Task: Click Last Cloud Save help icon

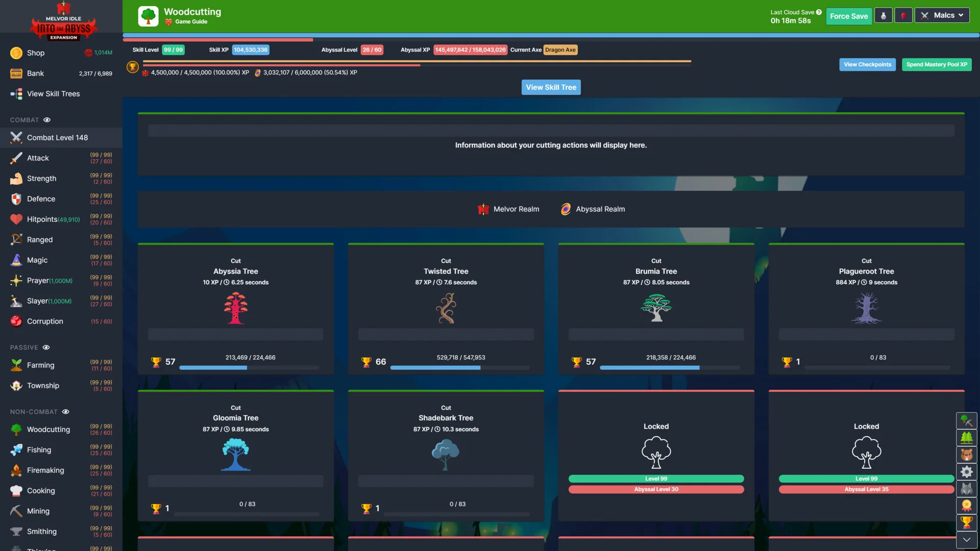Action: (x=819, y=12)
